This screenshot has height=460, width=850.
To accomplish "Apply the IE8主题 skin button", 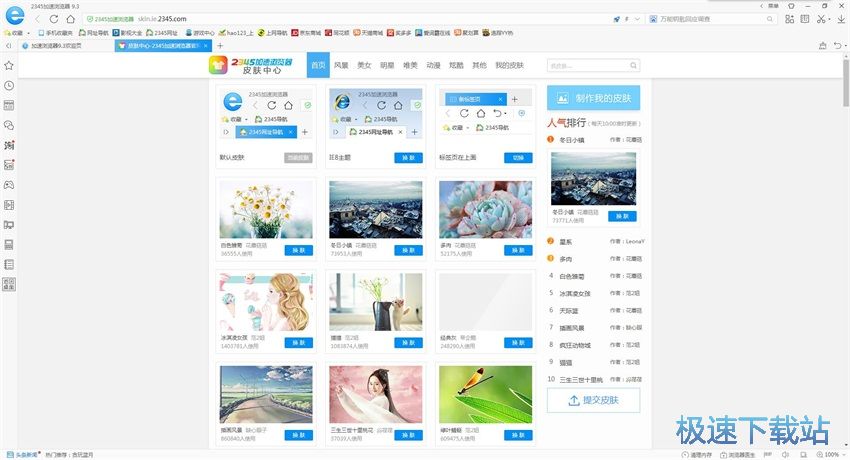I will (408, 158).
